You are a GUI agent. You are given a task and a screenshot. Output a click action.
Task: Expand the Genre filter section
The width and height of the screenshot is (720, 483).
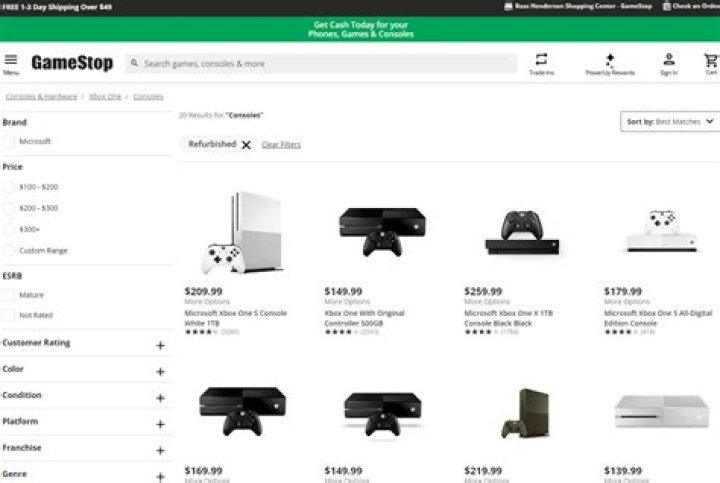pos(160,477)
